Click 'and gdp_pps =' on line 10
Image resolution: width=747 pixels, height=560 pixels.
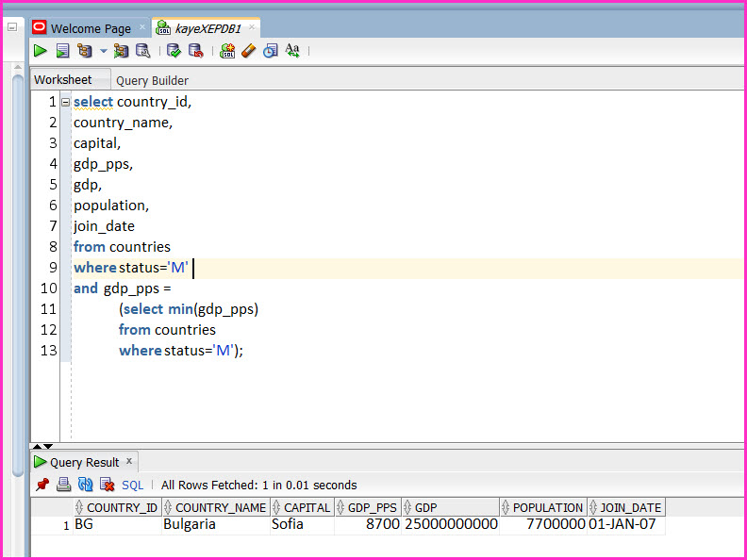[123, 288]
